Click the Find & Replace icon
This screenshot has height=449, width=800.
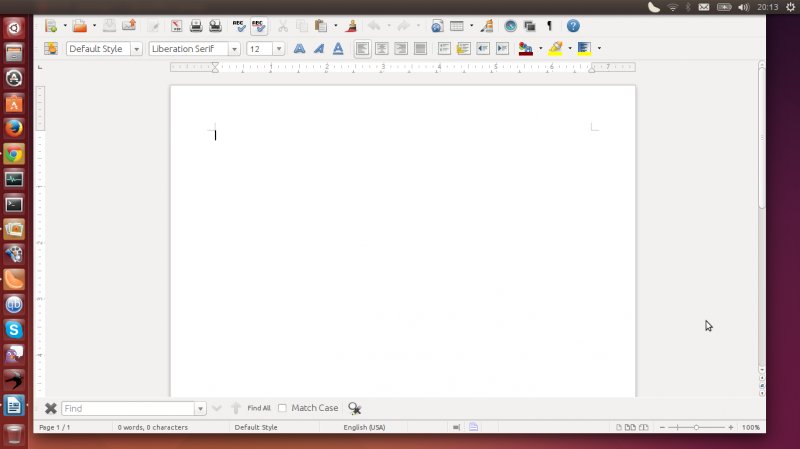click(x=354, y=408)
